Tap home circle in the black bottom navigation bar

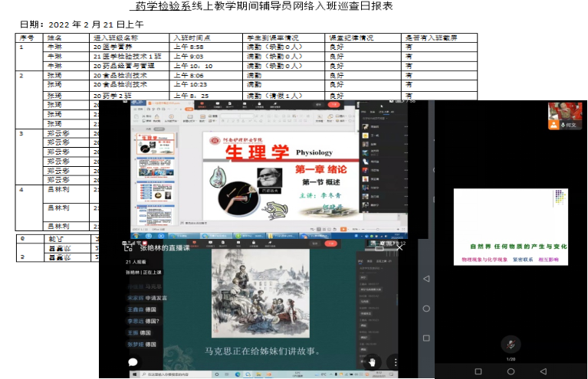511,371
